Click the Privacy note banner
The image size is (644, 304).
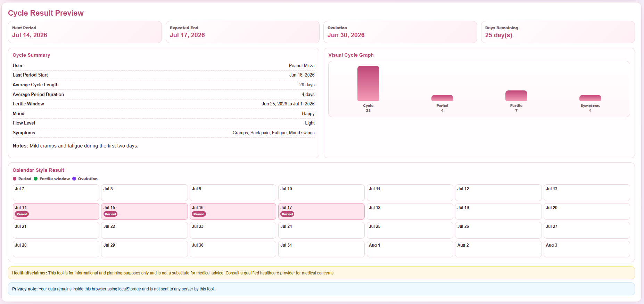click(321, 289)
